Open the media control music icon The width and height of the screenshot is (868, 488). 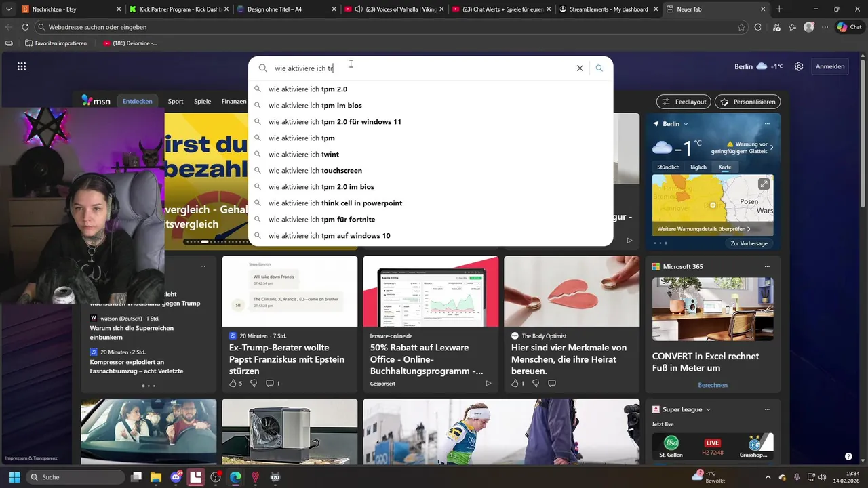(x=775, y=27)
